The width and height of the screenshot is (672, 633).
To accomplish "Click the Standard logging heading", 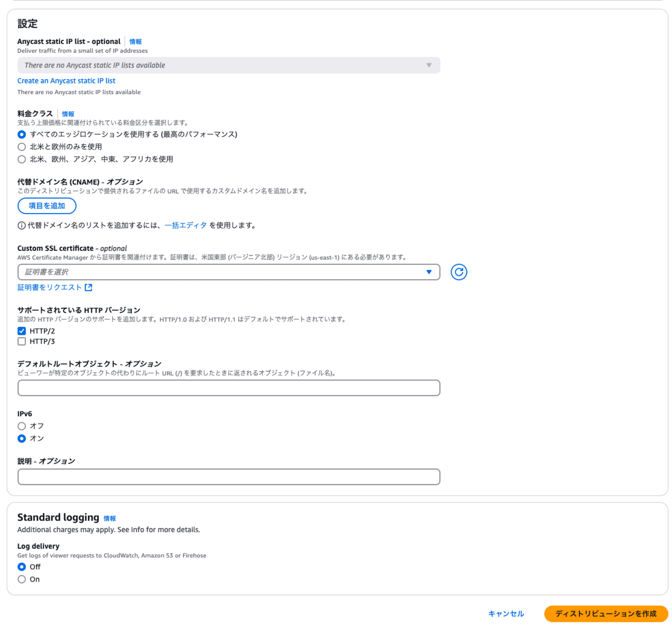I will [x=58, y=517].
